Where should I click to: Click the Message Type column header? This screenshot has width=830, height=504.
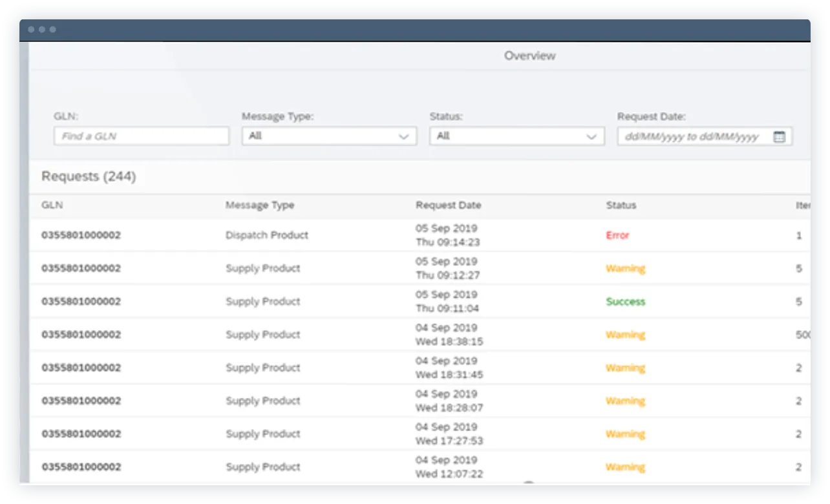(x=260, y=205)
